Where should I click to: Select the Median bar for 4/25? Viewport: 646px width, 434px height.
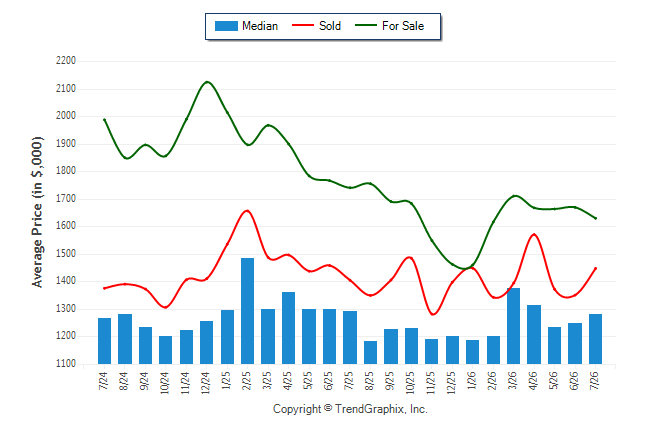tap(288, 328)
